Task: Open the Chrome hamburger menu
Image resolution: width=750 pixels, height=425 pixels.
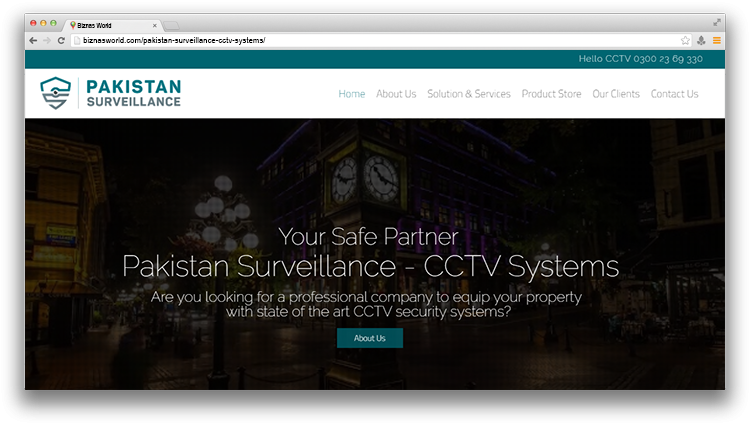Action: pos(717,41)
